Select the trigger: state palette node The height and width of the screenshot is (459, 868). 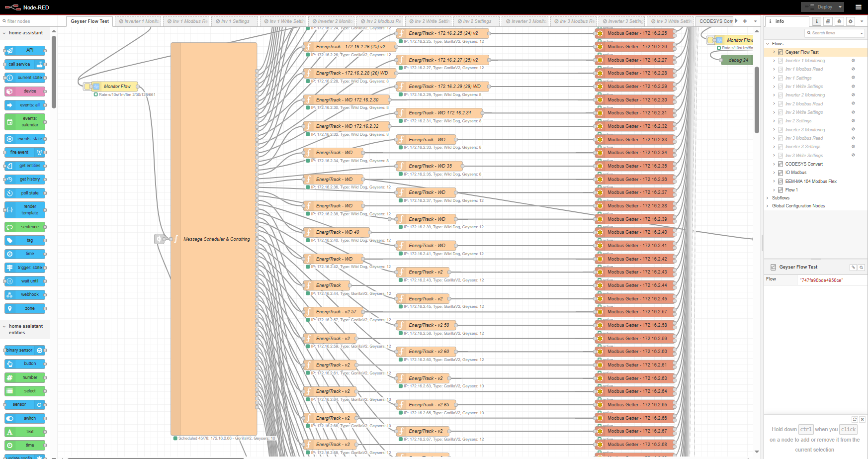(25, 268)
